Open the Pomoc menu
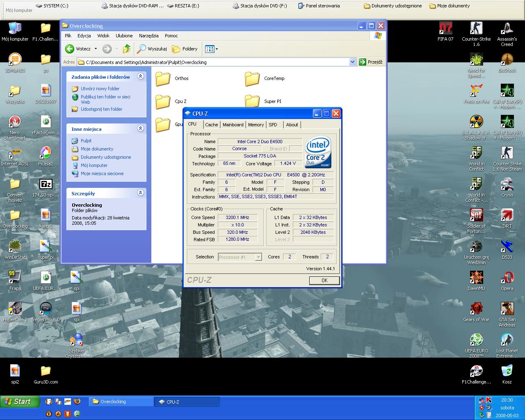 (x=171, y=36)
